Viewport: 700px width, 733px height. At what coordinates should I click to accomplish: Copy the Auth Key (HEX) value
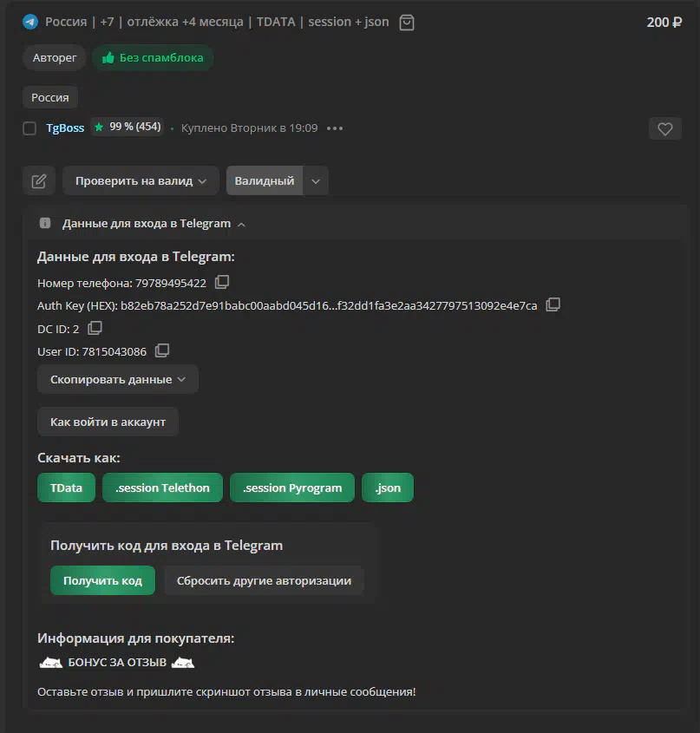point(553,304)
